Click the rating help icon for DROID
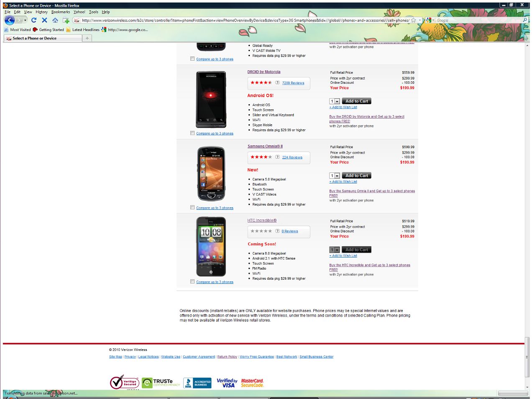Screen dimensions: 532x399 [277, 82]
